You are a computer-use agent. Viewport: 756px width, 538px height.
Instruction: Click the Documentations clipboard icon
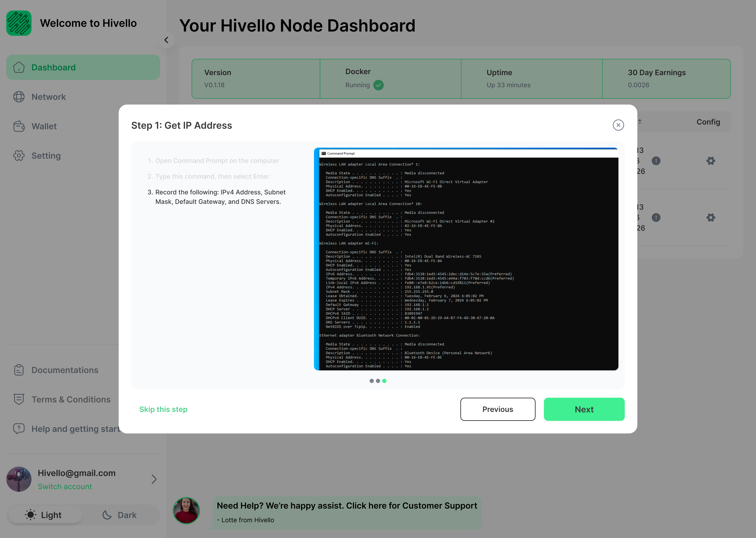[x=19, y=370]
